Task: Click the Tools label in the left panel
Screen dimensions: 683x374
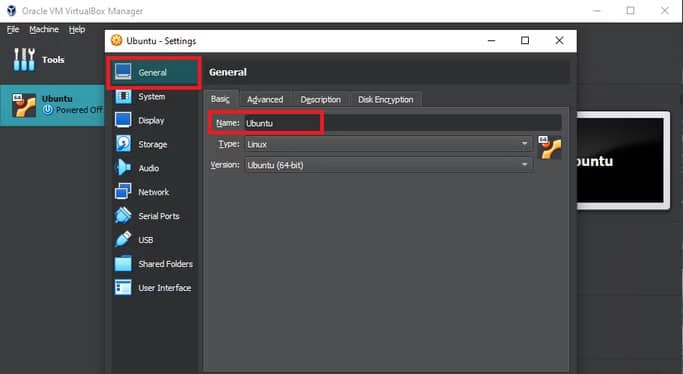Action: pyautogui.click(x=53, y=60)
